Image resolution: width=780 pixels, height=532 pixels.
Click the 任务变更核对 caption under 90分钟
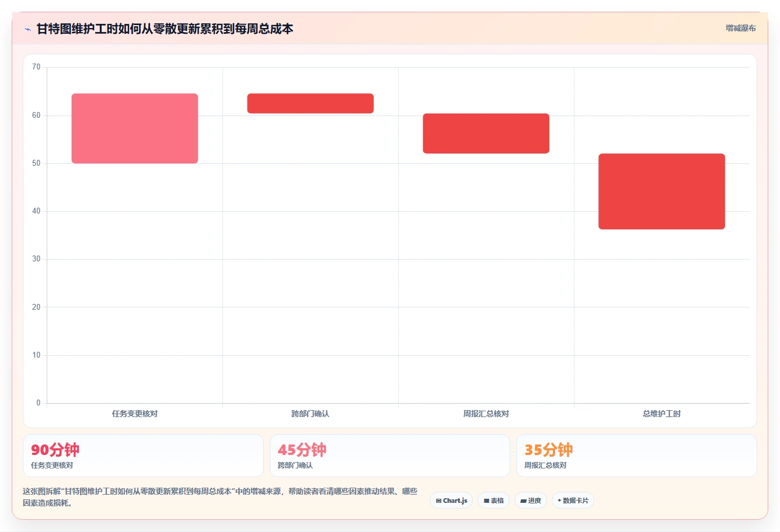click(x=52, y=466)
